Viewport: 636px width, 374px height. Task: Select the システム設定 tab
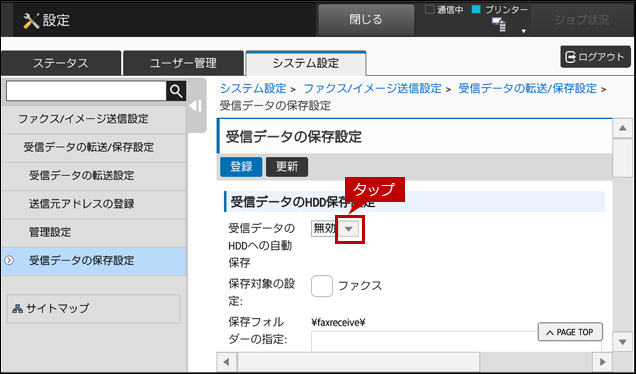(x=306, y=63)
